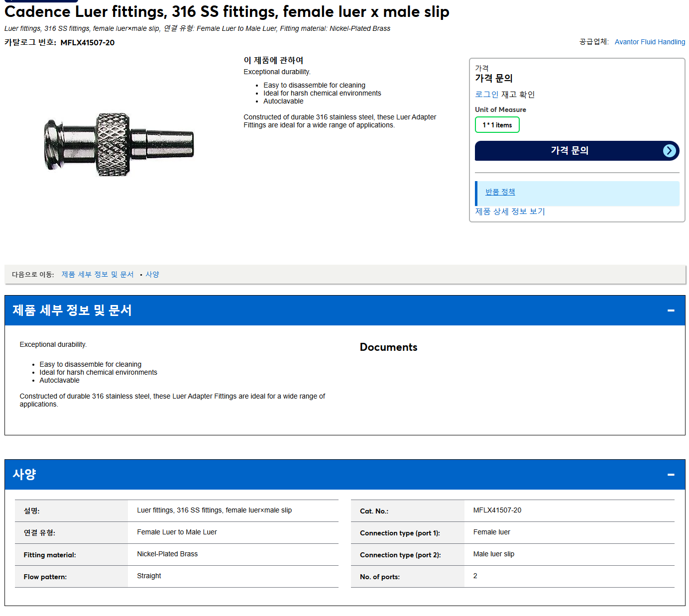Select the 1 * 1 items unit option
689x616 pixels.
point(497,125)
